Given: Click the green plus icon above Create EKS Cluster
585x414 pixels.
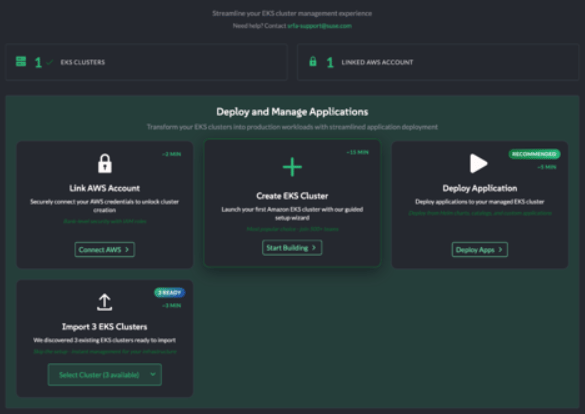Looking at the screenshot, I should point(292,167).
